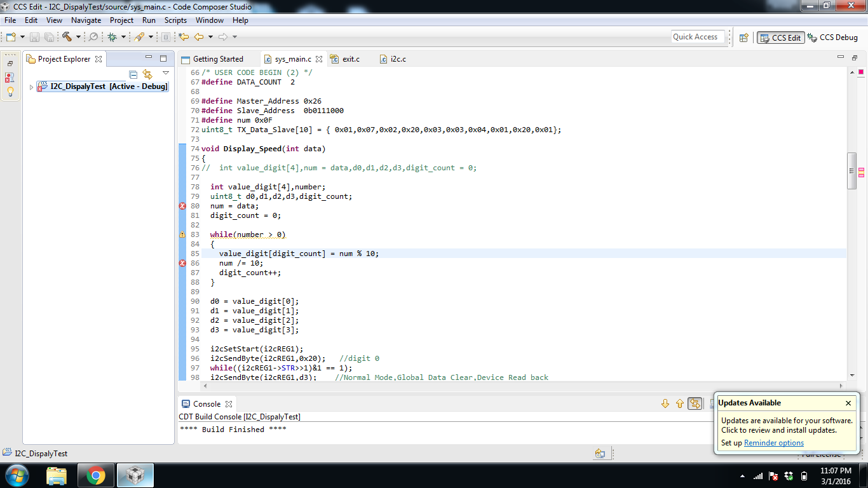Switch to the exit.c editor tab
The image size is (868, 488).
point(345,59)
